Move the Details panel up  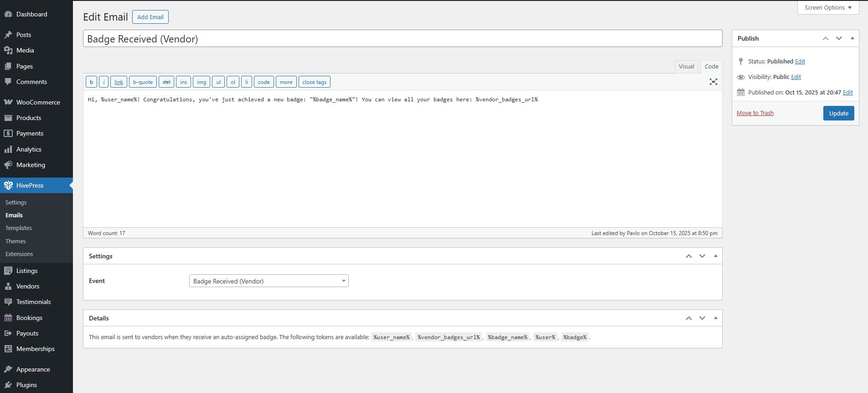[689, 318]
